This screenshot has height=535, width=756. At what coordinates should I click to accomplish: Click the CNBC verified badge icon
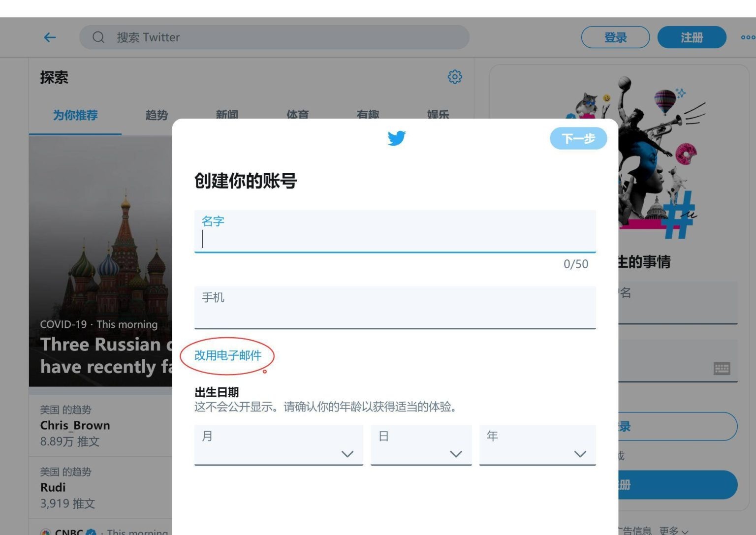(x=90, y=533)
